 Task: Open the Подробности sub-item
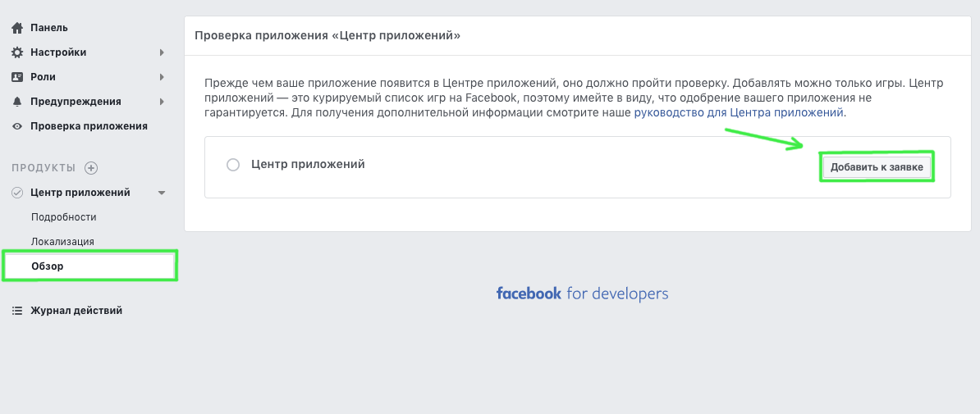coord(64,217)
